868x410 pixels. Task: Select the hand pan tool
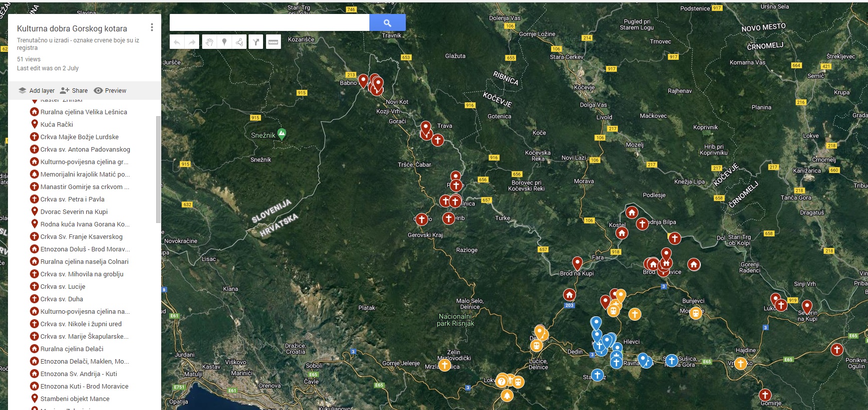point(210,42)
